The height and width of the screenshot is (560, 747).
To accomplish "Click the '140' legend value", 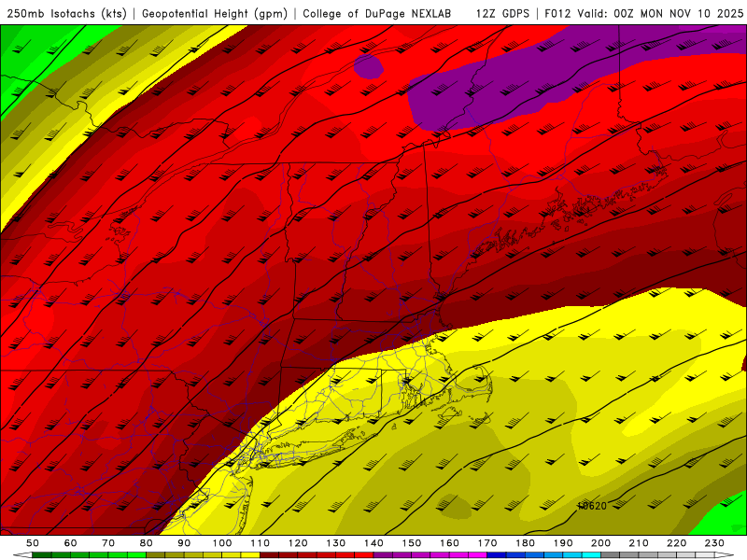I will 373,543.
